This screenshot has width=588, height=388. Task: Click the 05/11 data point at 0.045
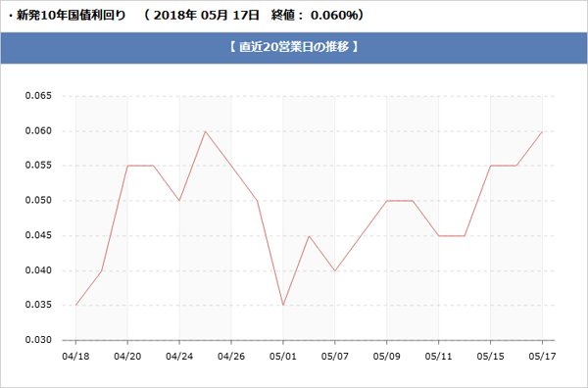click(438, 235)
